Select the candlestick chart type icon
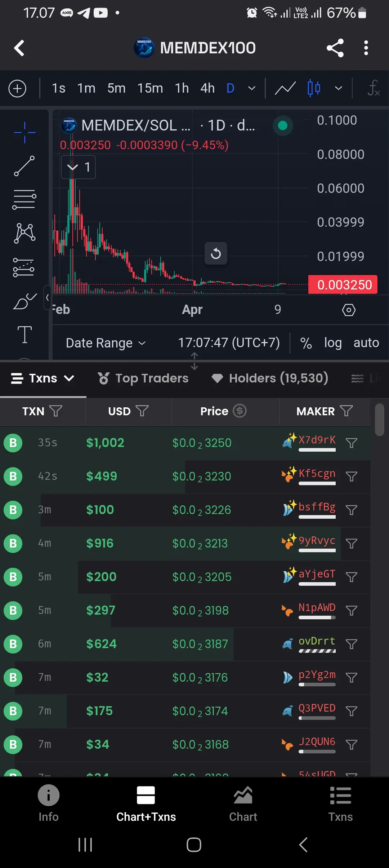This screenshot has width=389, height=868. tap(314, 88)
